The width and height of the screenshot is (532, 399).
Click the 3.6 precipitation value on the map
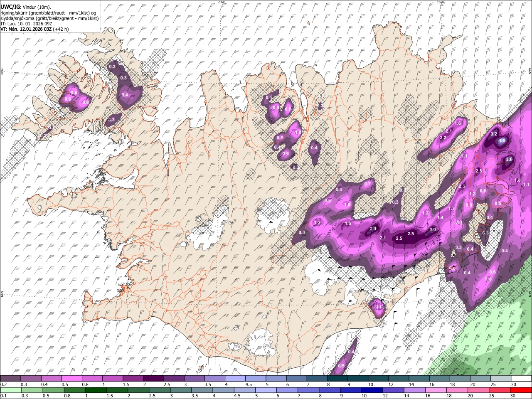pos(510,159)
